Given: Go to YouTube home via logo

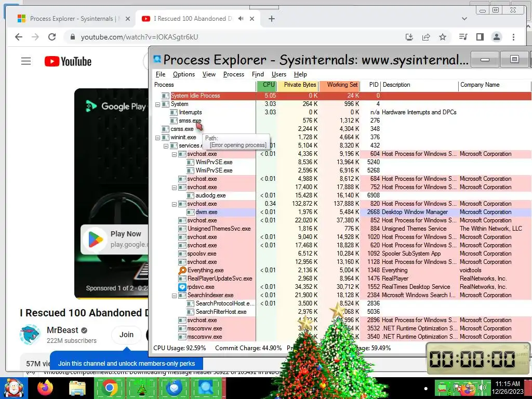Looking at the screenshot, I should point(68,61).
